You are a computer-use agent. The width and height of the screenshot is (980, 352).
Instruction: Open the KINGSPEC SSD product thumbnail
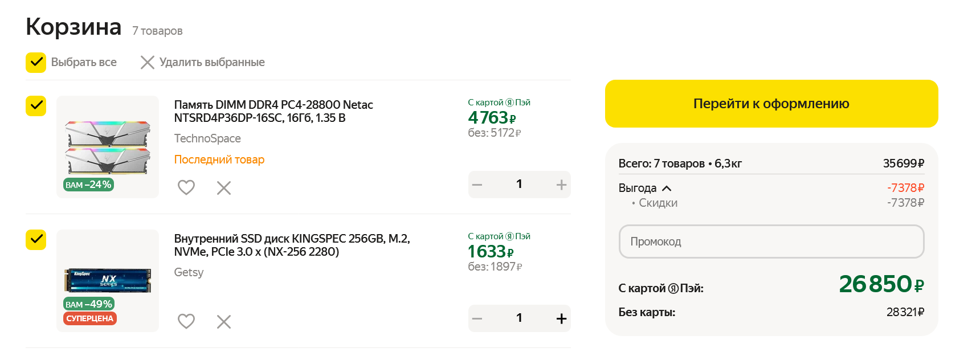point(108,280)
